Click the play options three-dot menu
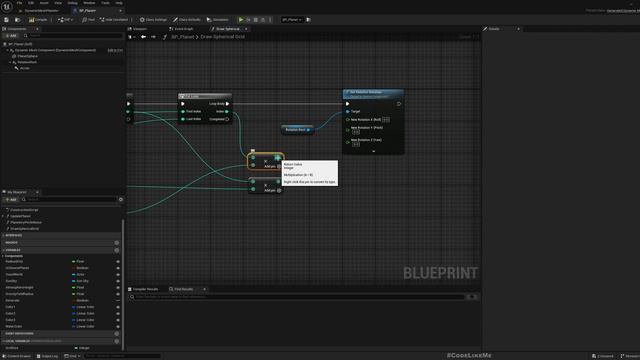Viewport: 640px width, 360px height. tap(270, 20)
